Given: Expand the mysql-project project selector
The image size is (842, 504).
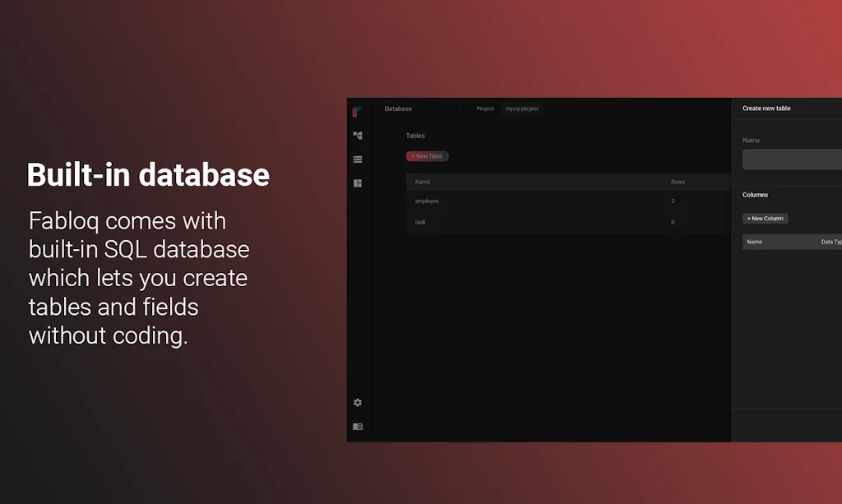Looking at the screenshot, I should [522, 109].
